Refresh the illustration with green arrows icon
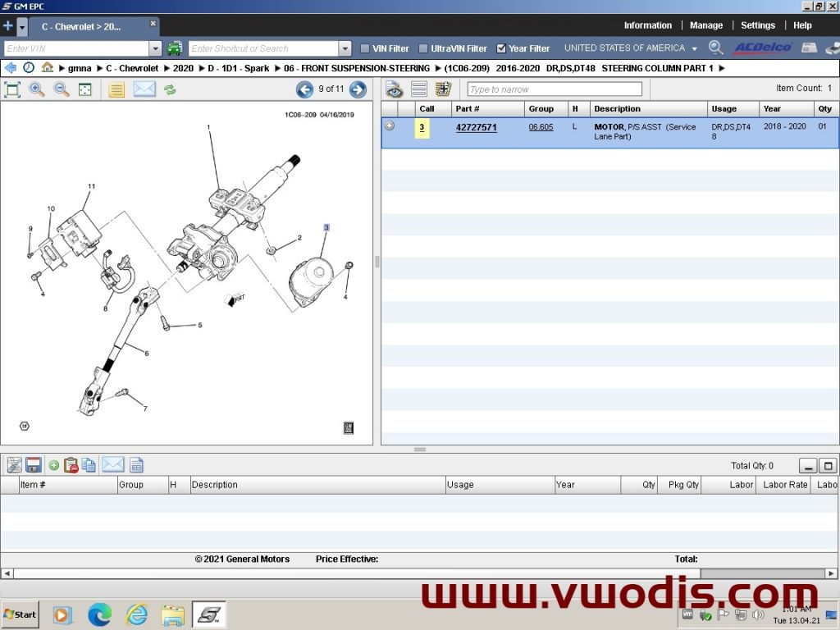Image resolution: width=840 pixels, height=630 pixels. [170, 89]
